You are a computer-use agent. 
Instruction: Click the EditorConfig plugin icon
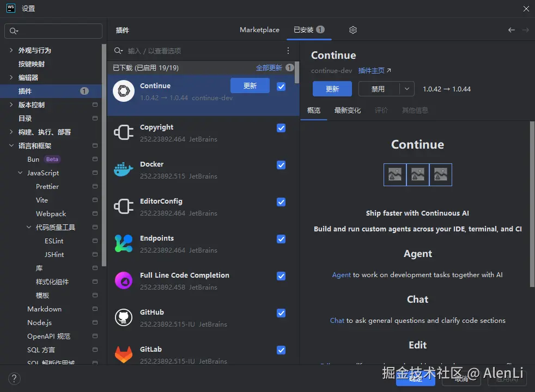(124, 206)
